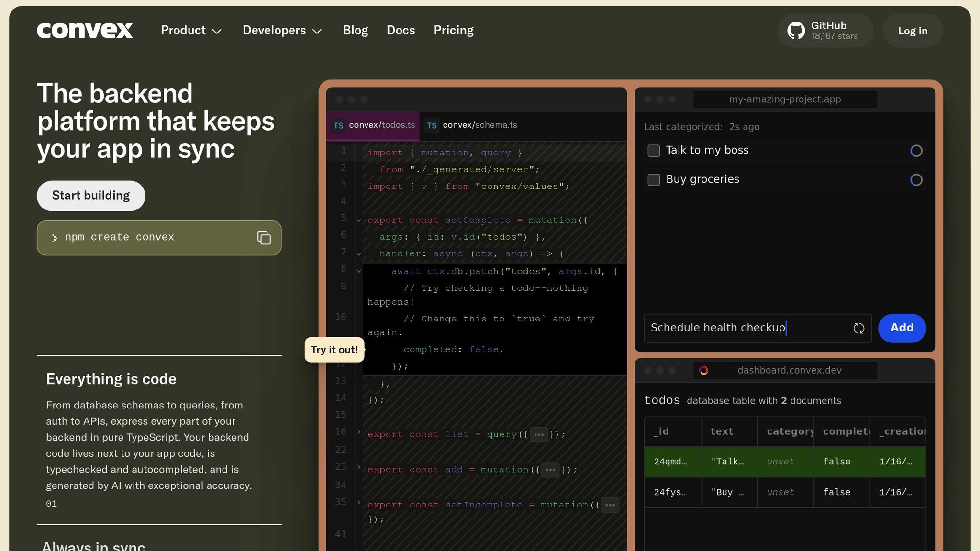Click the TS icon on schema.ts tab
This screenshot has width=980, height=551.
pos(432,125)
